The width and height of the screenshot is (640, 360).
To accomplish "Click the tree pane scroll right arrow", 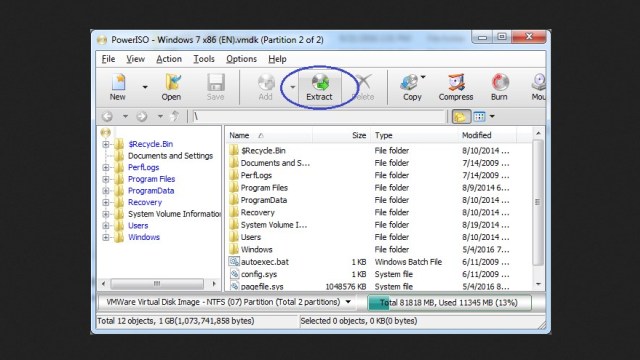I will (214, 284).
